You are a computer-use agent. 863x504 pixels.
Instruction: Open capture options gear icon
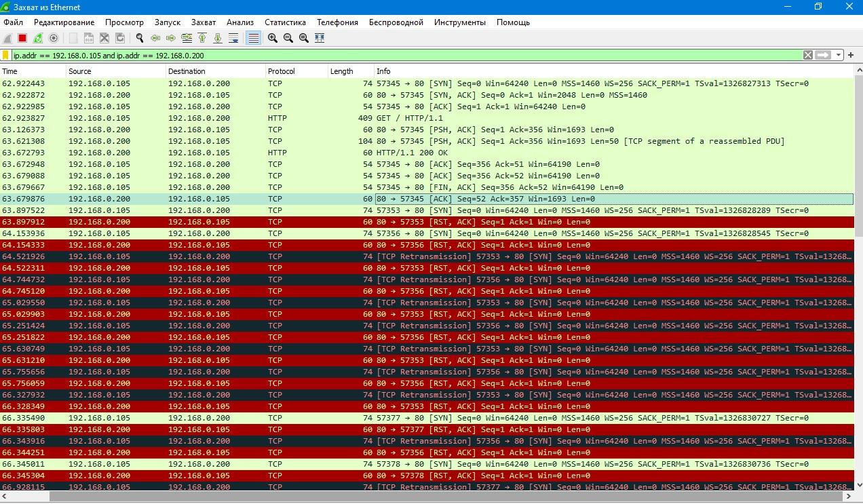(x=54, y=39)
